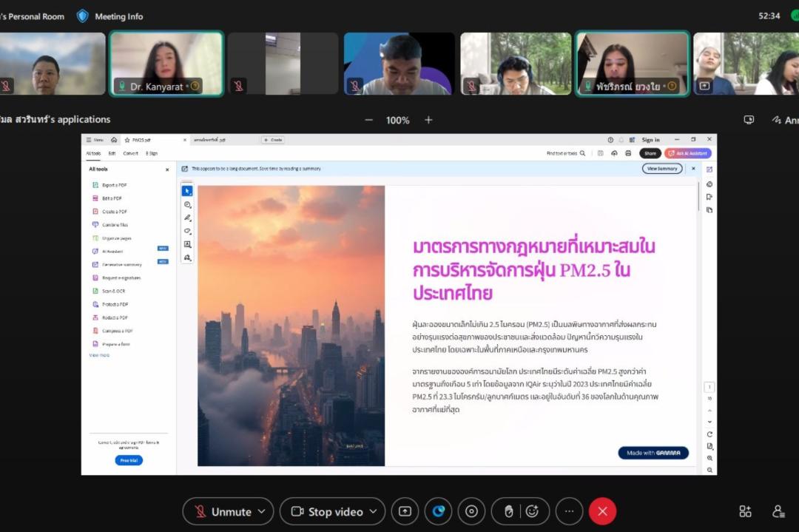Leave meeting with the red X button
Screen dimensions: 799x532
[x=602, y=511]
